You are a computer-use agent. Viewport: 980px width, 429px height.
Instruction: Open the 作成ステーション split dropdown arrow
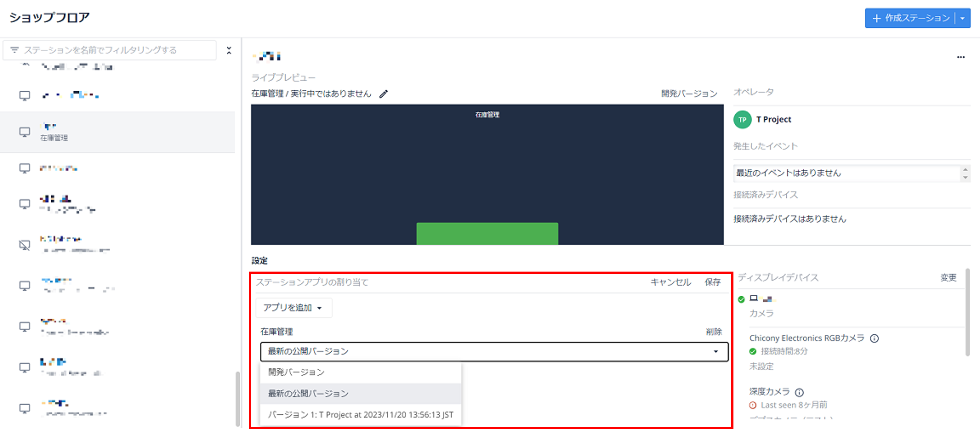963,18
